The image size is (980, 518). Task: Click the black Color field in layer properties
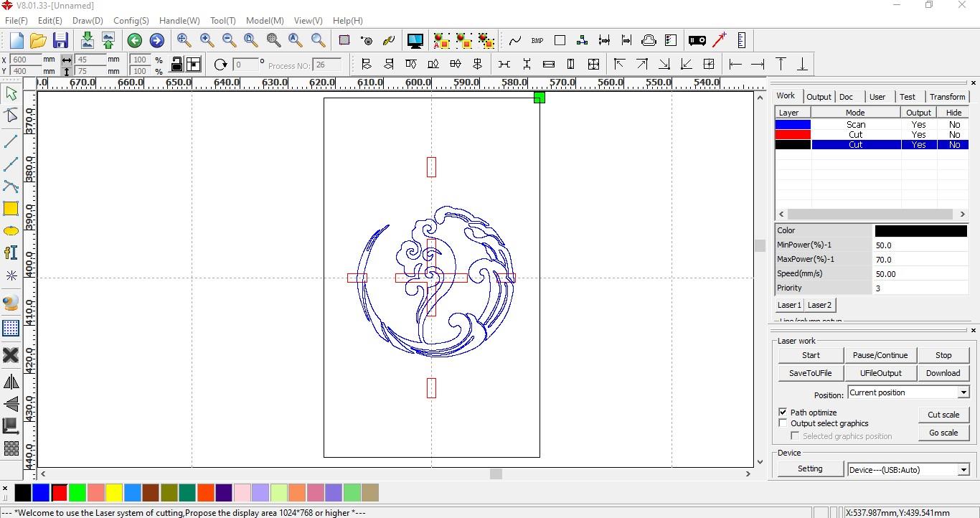pyautogui.click(x=920, y=231)
